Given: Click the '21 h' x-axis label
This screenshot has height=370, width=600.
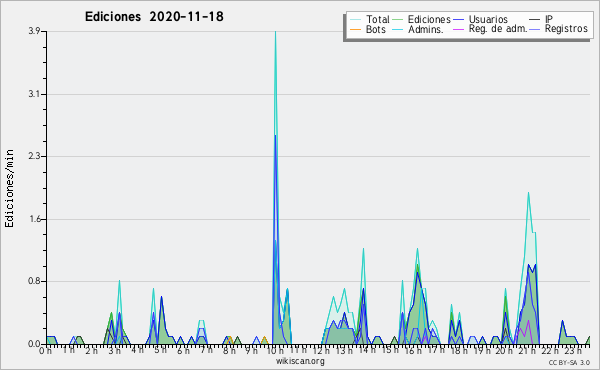Looking at the screenshot, I should (x=527, y=351).
